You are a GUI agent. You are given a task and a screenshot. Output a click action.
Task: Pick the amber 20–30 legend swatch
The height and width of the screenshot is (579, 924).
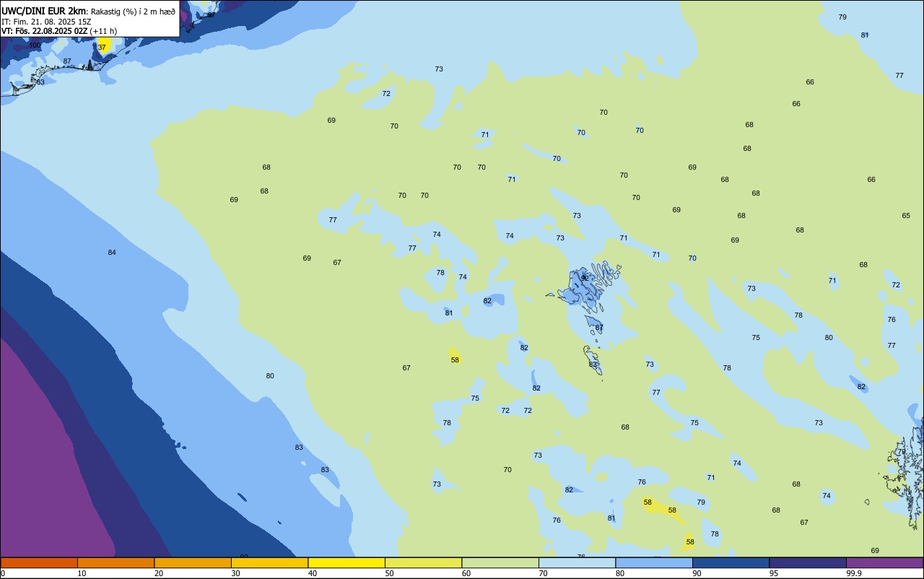pos(193,562)
